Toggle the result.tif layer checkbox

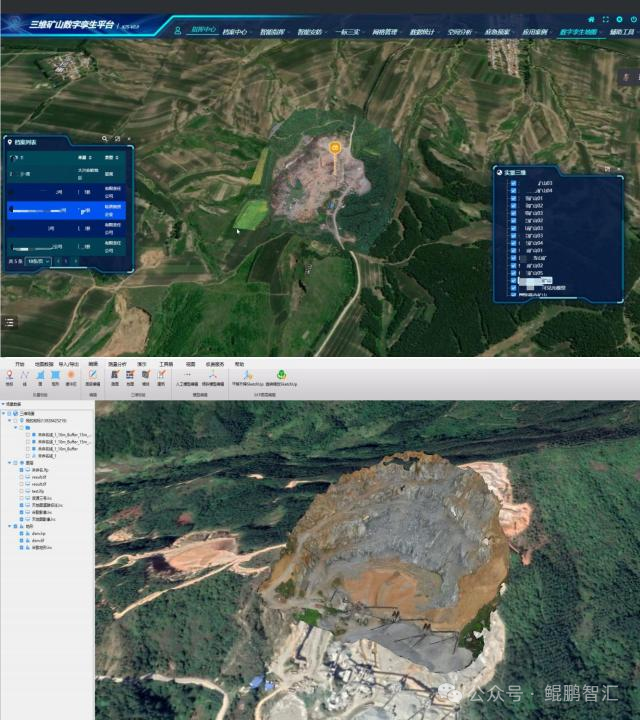(x=23, y=477)
